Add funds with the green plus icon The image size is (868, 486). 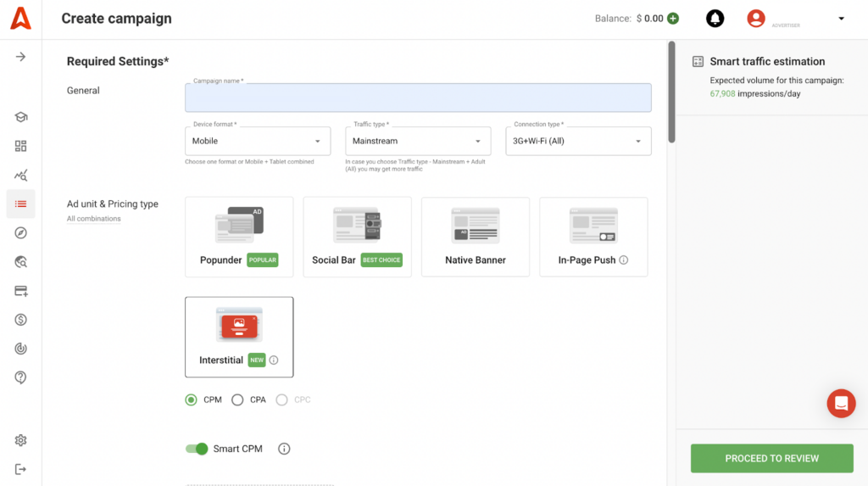coord(673,19)
